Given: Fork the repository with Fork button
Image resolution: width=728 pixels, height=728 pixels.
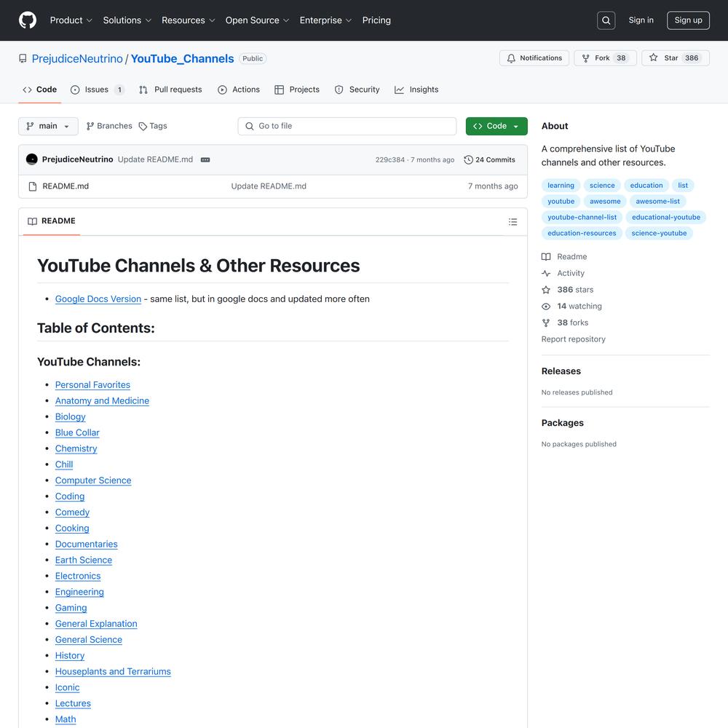Looking at the screenshot, I should (605, 58).
